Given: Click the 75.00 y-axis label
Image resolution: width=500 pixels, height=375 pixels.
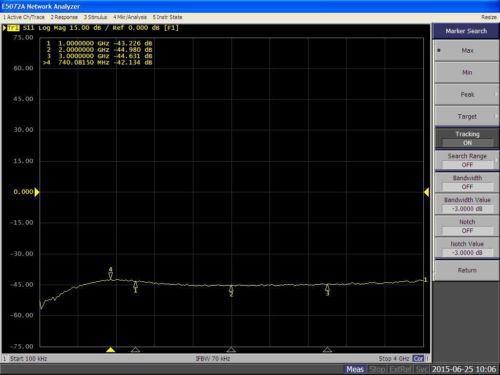Looking at the screenshot, I should coord(23,38).
